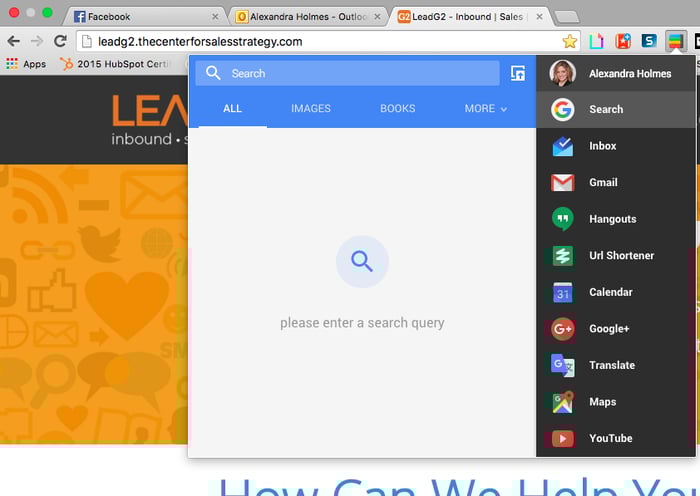Image resolution: width=700 pixels, height=496 pixels.
Task: Launch Hangouts from the sidebar
Action: tap(611, 219)
